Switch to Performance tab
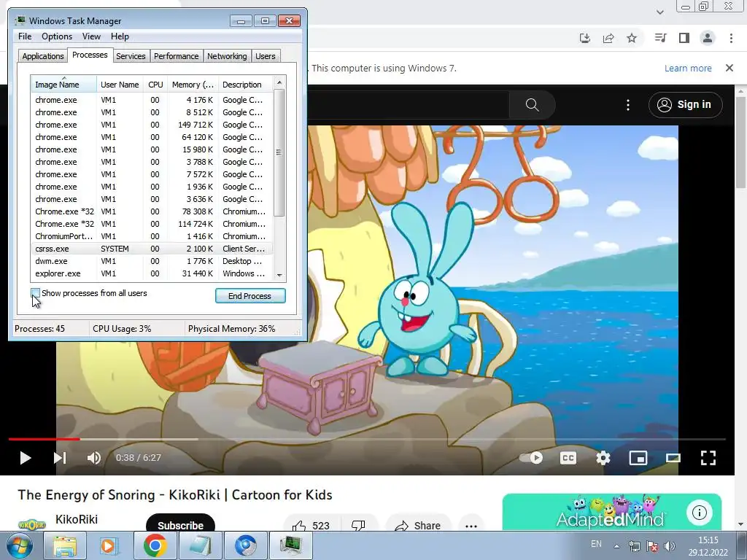The width and height of the screenshot is (747, 560). (x=177, y=56)
